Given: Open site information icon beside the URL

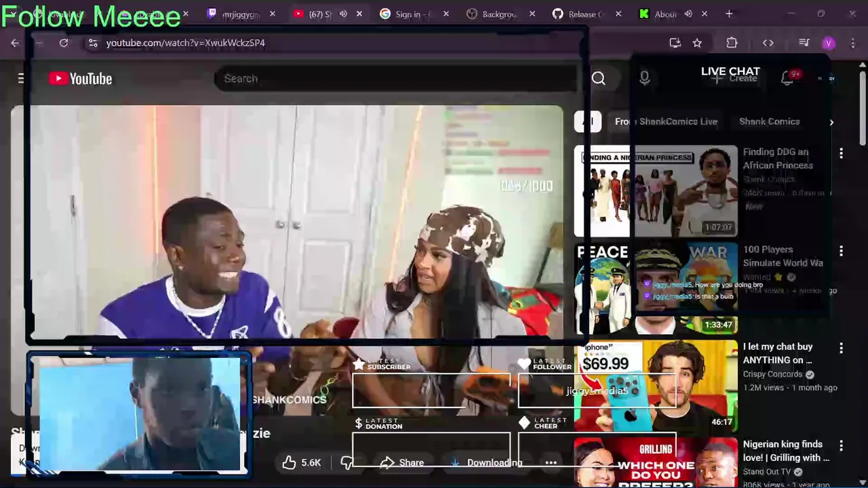Looking at the screenshot, I should click(x=93, y=43).
